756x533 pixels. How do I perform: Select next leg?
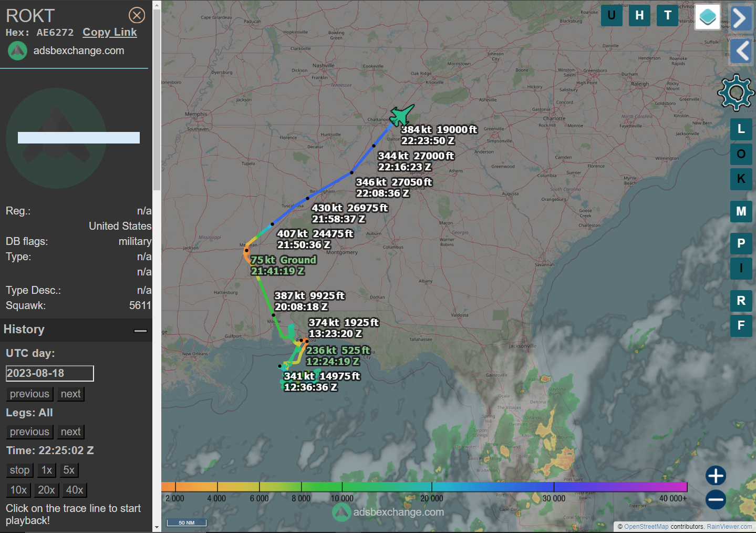[71, 432]
